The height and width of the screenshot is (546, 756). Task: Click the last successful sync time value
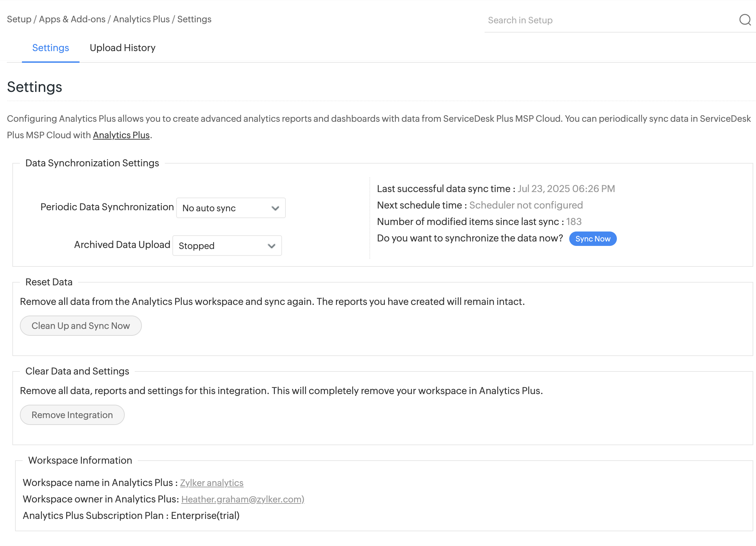point(566,189)
